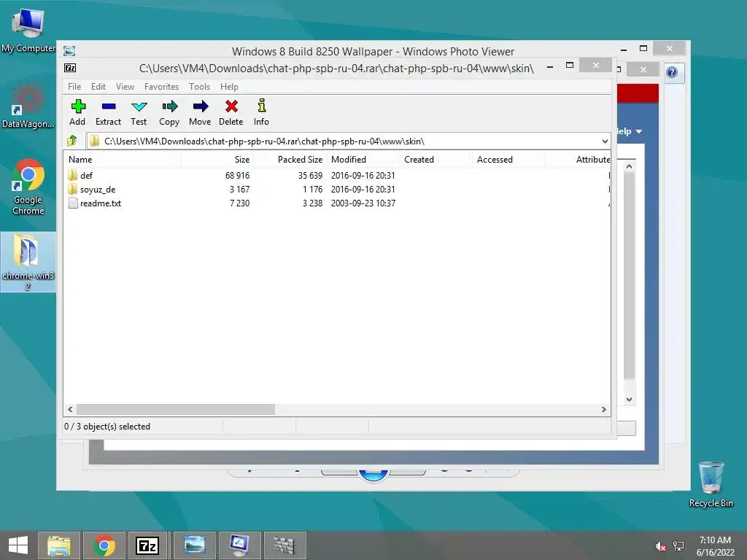Click the horizontal scrollbar thumb
The image size is (747, 560).
click(x=175, y=410)
